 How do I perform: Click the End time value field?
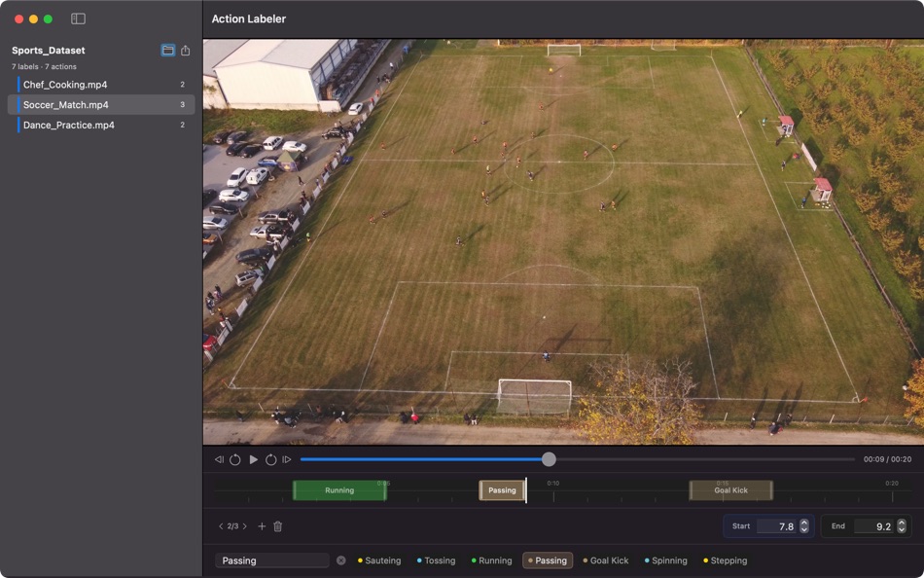point(874,526)
